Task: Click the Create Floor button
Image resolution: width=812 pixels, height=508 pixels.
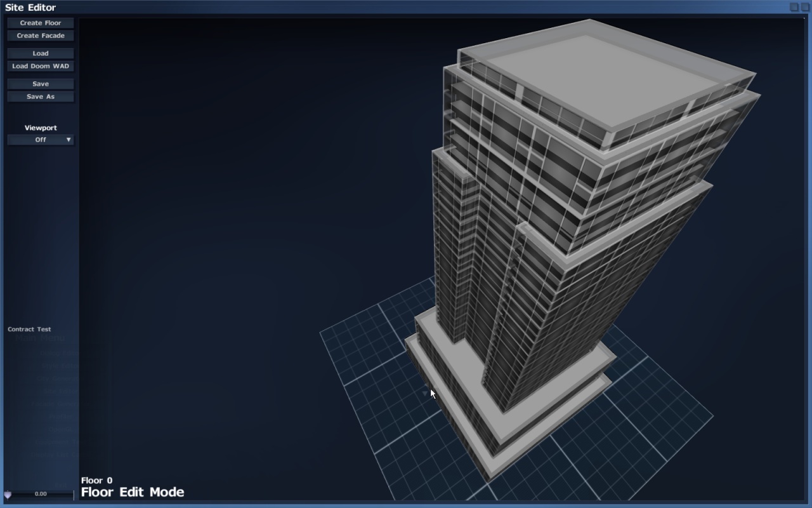Action: 41,23
